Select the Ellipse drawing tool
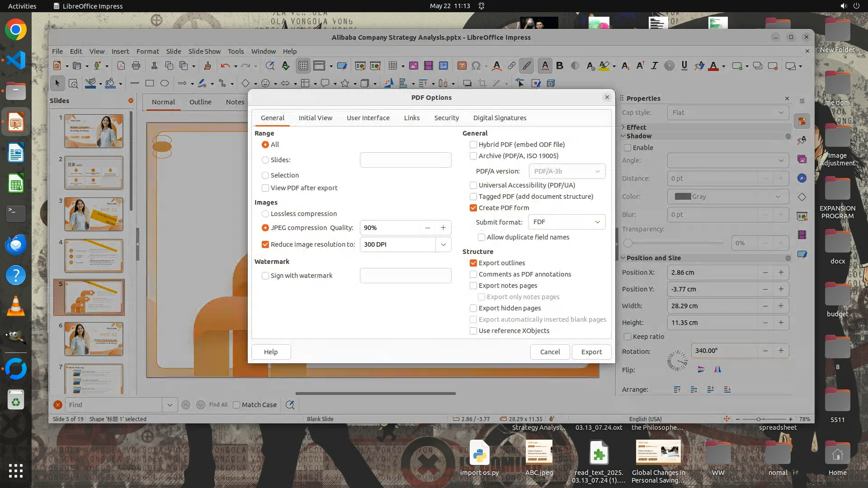The image size is (868, 488). click(165, 83)
